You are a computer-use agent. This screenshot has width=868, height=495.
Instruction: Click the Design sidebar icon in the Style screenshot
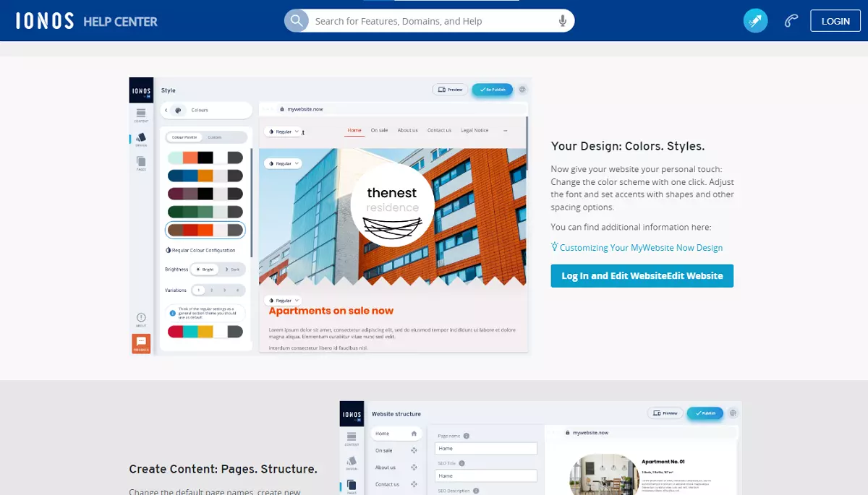pos(141,139)
